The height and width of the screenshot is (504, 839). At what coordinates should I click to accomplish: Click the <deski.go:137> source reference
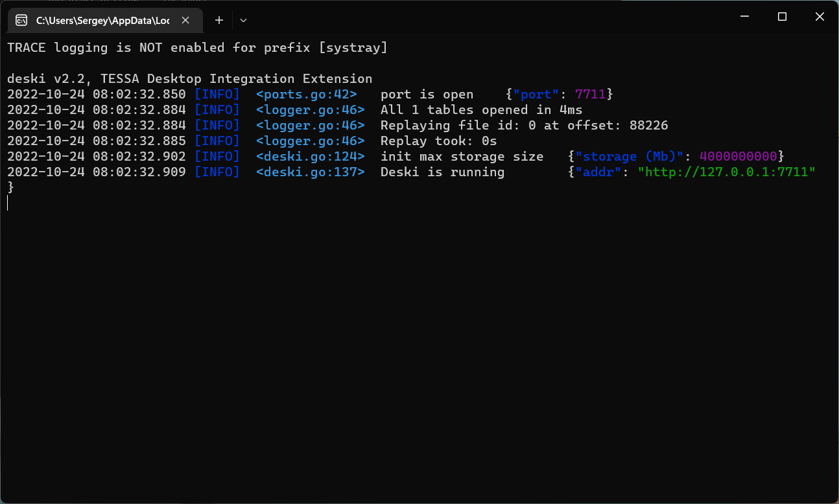[x=310, y=172]
